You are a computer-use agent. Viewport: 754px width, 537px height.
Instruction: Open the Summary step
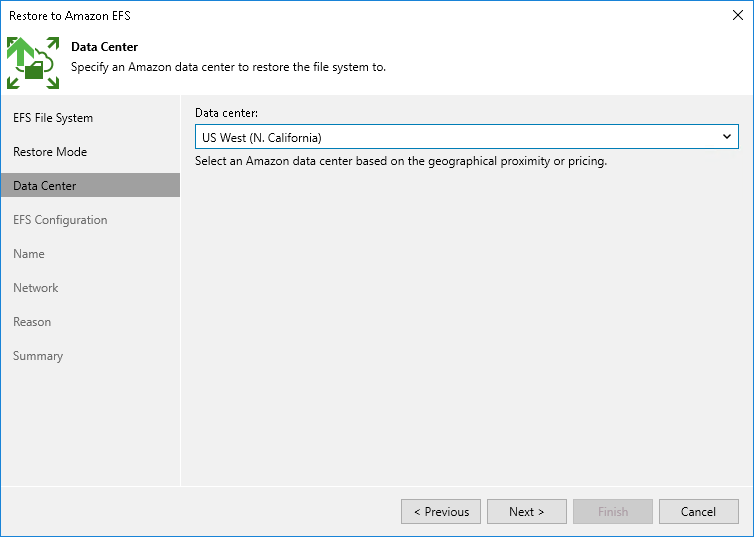(x=38, y=356)
